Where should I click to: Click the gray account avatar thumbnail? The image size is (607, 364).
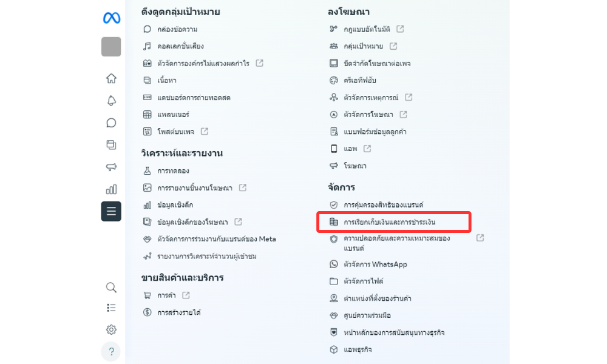[x=111, y=47]
